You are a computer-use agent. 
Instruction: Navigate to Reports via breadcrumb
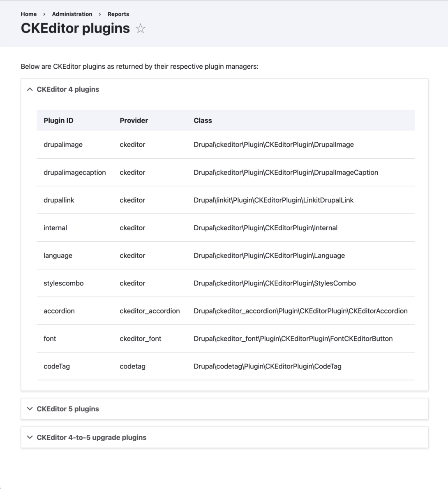coord(118,14)
